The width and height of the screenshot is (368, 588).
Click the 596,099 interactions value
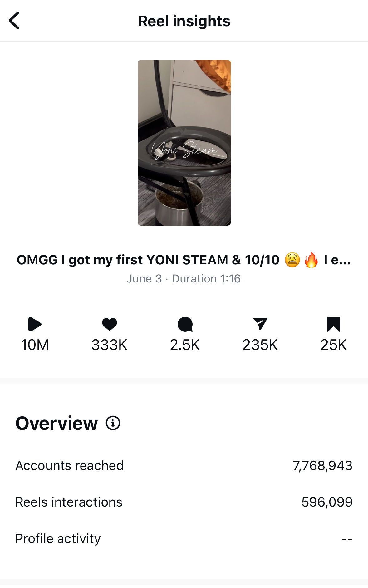click(327, 502)
